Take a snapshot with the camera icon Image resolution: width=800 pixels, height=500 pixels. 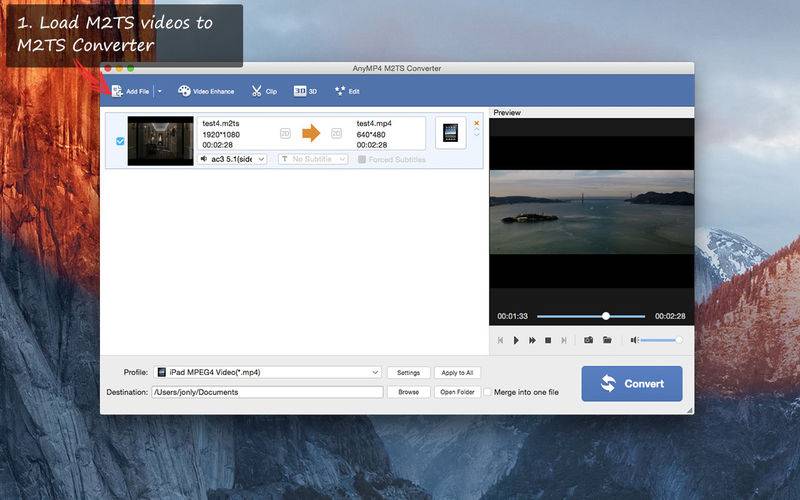tap(588, 340)
